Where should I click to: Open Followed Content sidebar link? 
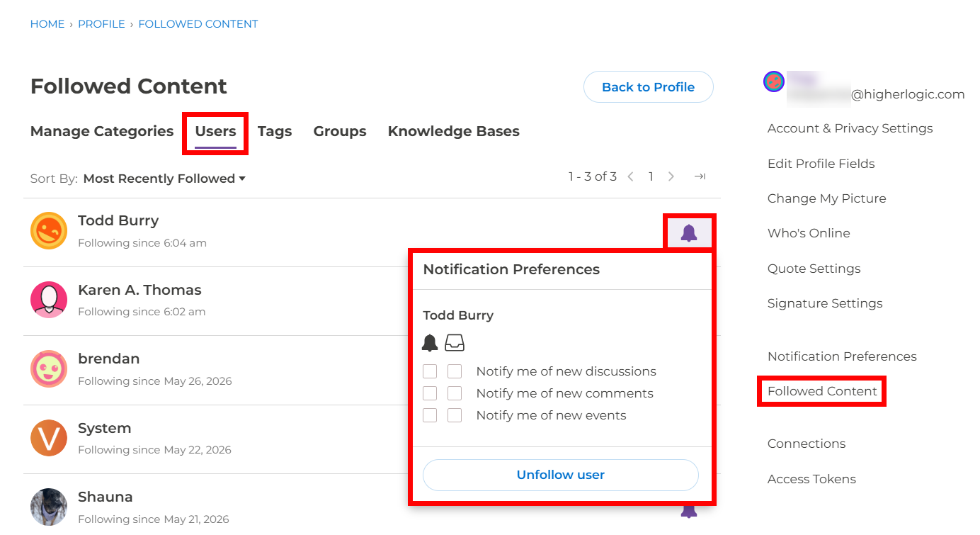pyautogui.click(x=822, y=391)
